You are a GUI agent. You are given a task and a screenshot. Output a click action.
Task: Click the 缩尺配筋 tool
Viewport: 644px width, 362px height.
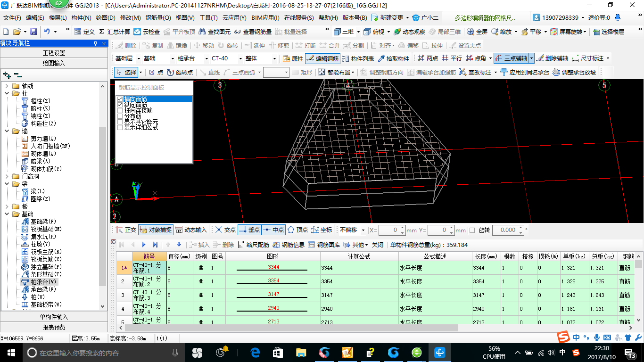pyautogui.click(x=254, y=245)
